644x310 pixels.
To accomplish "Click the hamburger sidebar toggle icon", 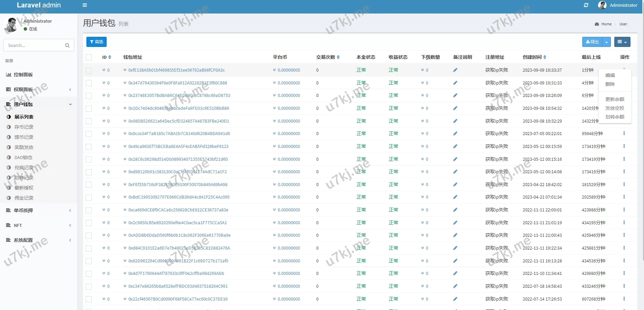I will pyautogui.click(x=85, y=5).
